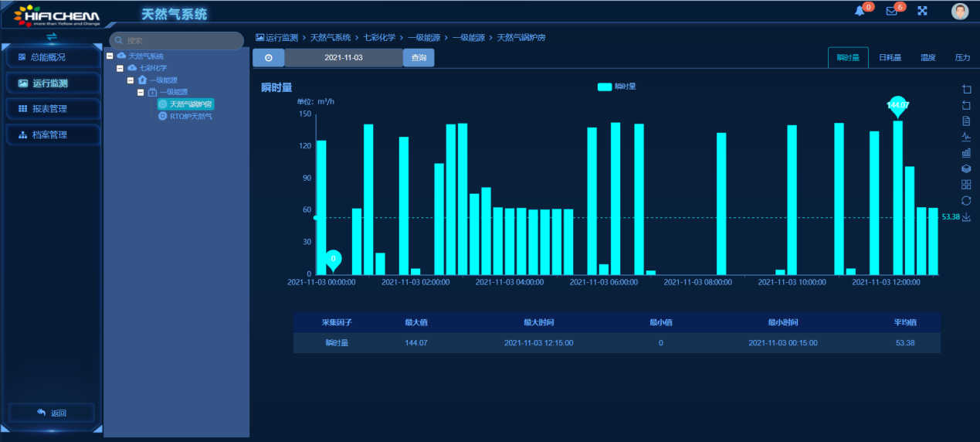Viewport: 980px width, 442px height.
Task: Toggle the sidebar collapse arrows icon
Action: click(52, 36)
